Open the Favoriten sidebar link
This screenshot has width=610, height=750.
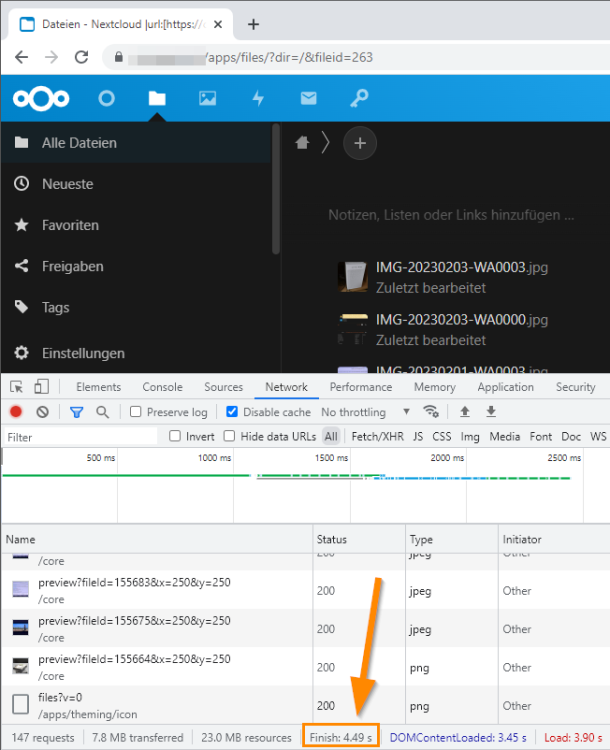coord(70,225)
